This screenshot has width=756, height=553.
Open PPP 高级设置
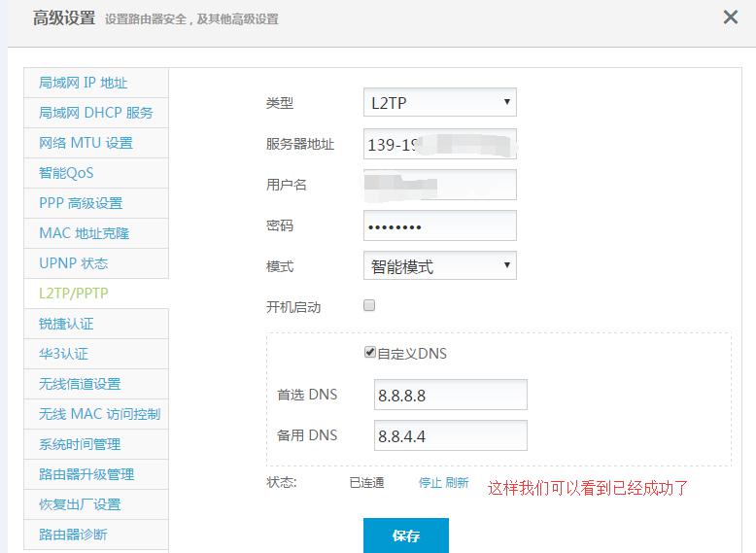(96, 203)
